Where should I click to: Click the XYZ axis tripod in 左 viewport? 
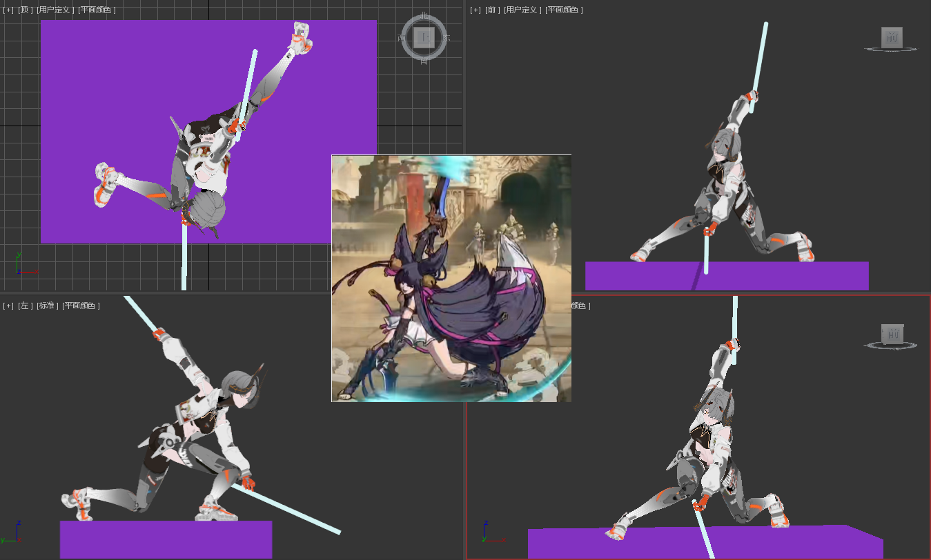coord(10,532)
